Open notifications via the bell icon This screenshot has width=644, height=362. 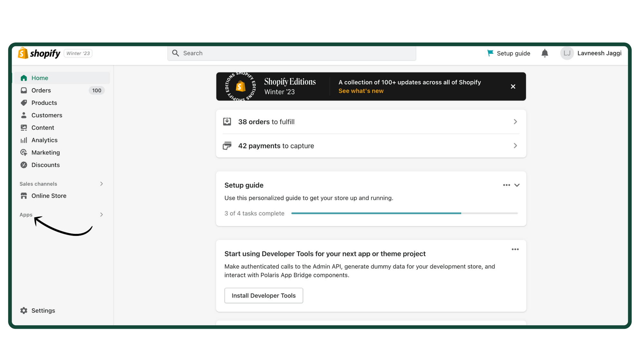click(x=545, y=53)
